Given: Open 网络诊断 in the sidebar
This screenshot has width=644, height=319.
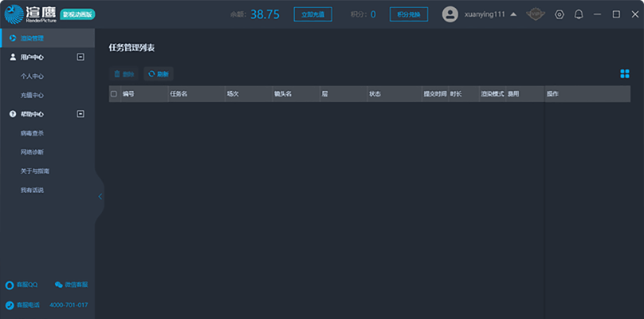Looking at the screenshot, I should 32,152.
